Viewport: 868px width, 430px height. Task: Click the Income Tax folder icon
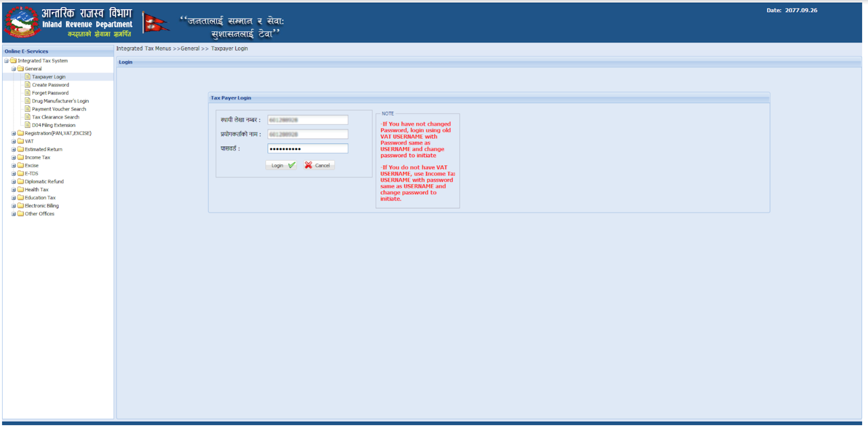[21, 158]
